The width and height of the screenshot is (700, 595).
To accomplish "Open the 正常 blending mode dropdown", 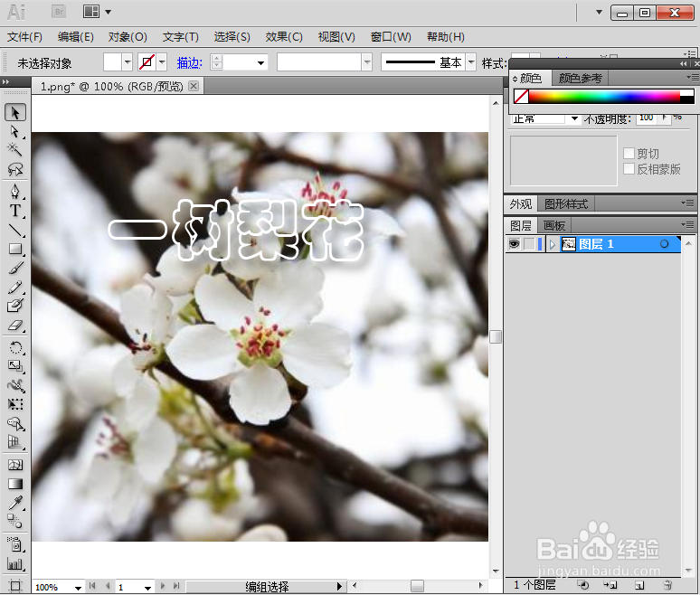I will [x=574, y=118].
